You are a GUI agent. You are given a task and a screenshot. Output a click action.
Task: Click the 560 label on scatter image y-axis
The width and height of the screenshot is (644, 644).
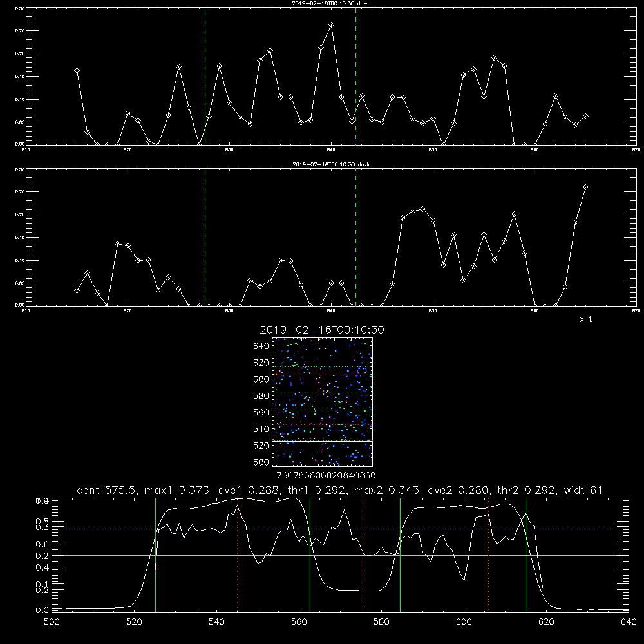coord(261,412)
